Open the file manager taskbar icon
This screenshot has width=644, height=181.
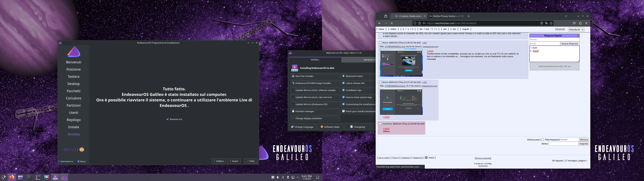[20, 177]
